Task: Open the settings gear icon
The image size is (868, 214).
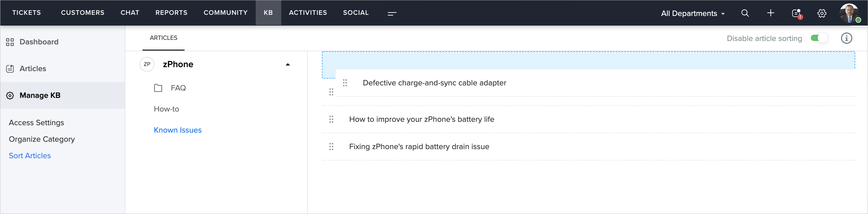Action: 821,13
